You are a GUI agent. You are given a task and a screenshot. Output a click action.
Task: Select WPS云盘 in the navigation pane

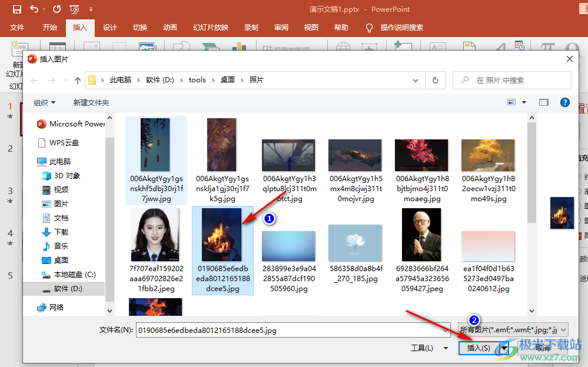click(59, 143)
